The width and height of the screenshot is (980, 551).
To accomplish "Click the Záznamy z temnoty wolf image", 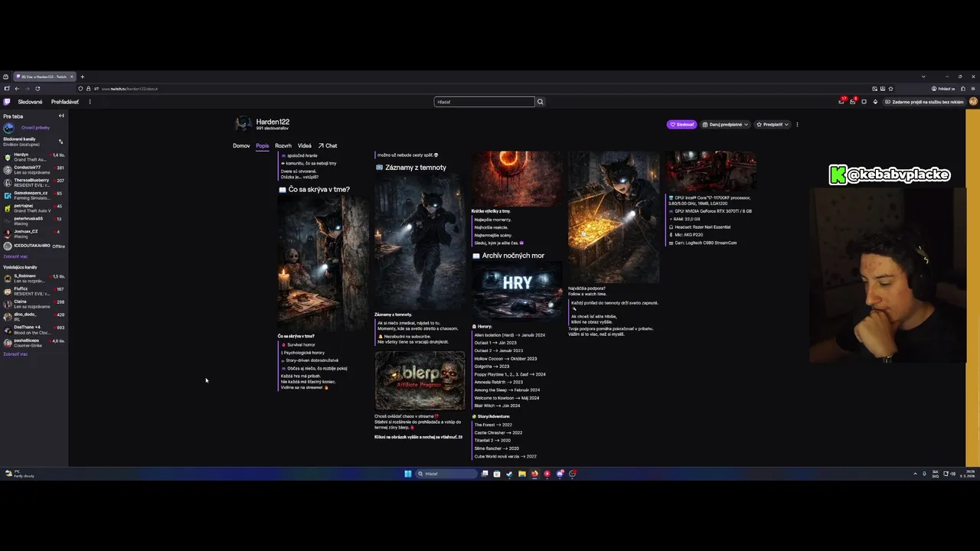I will (420, 241).
